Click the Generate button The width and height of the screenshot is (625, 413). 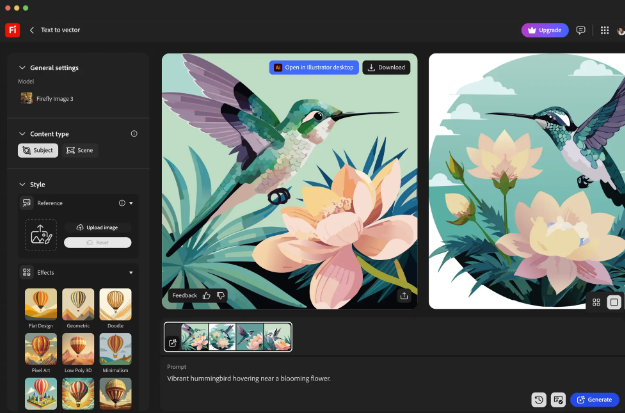pyautogui.click(x=595, y=399)
